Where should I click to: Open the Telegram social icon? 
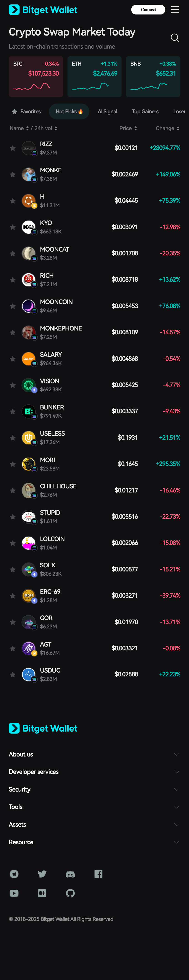pos(14,874)
